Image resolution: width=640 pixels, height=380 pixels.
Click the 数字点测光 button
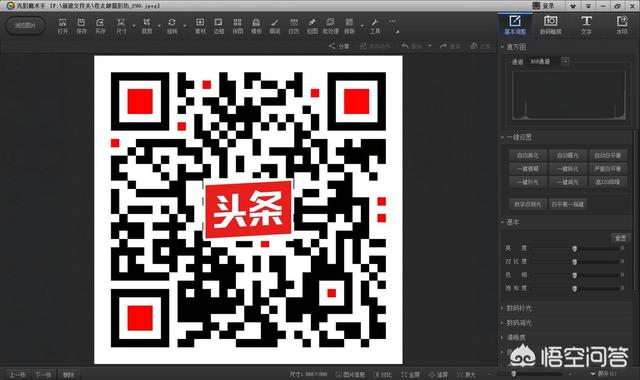tap(528, 204)
